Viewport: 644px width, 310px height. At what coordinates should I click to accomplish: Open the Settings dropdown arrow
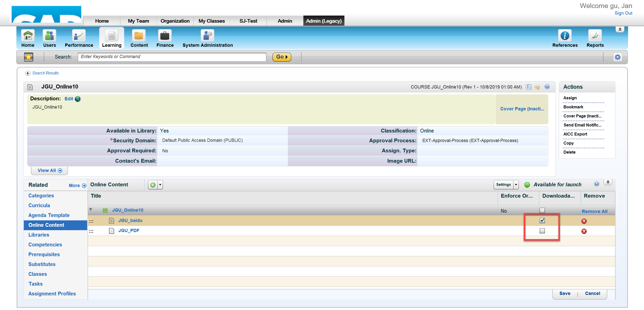516,185
